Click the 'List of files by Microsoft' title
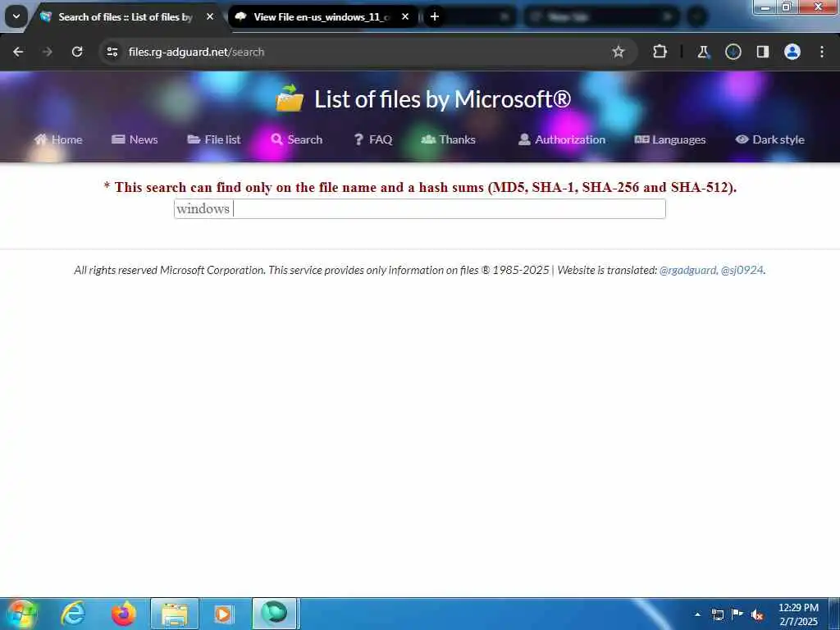The image size is (840, 630). click(x=442, y=99)
